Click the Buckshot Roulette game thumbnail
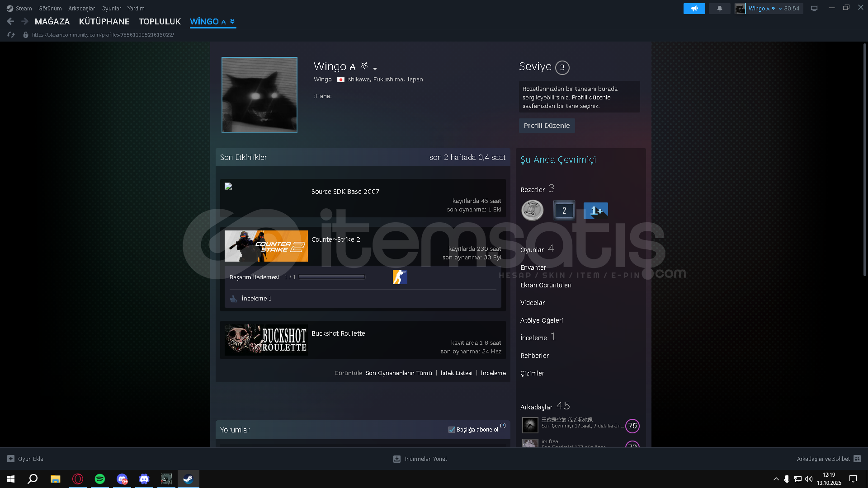The image size is (868, 488). 266,340
